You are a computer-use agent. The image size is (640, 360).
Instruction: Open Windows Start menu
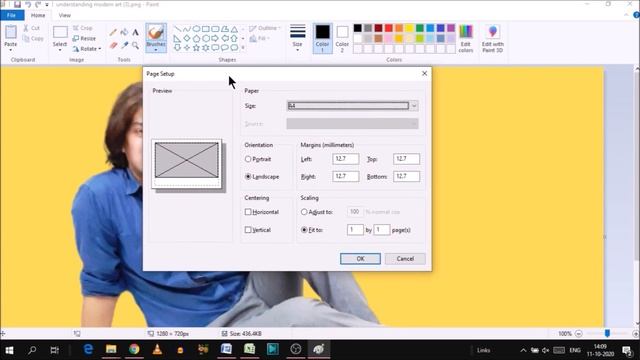9,350
